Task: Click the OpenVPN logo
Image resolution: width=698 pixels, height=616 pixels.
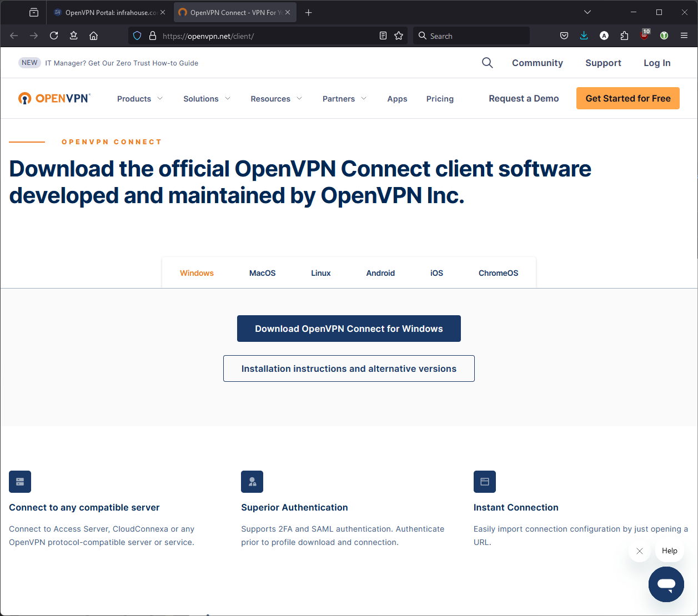Action: [x=54, y=98]
